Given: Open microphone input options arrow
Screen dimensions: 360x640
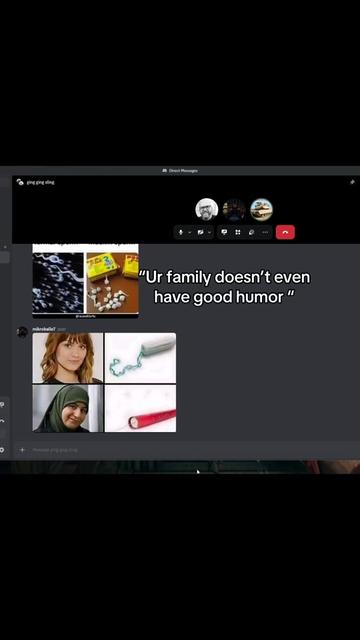Looking at the screenshot, I should coord(189,232).
